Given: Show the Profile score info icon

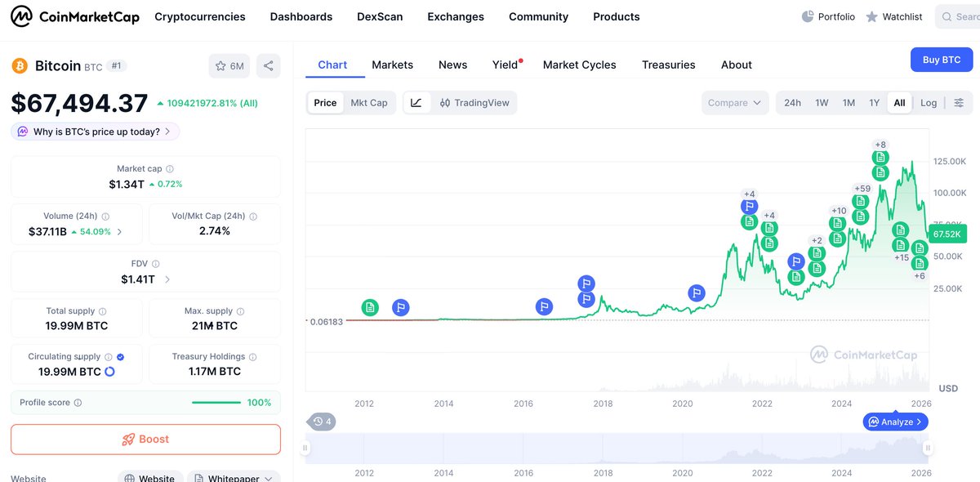Looking at the screenshot, I should (78, 403).
